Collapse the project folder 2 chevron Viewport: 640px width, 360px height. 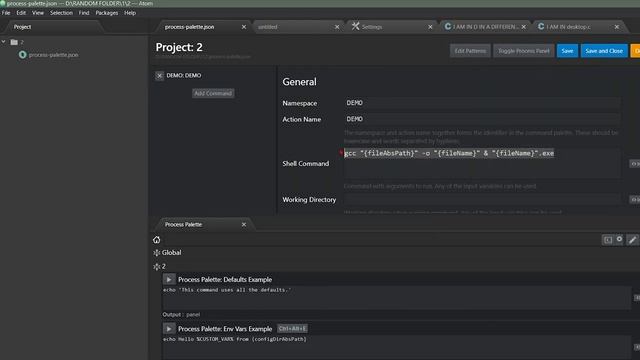[4, 42]
